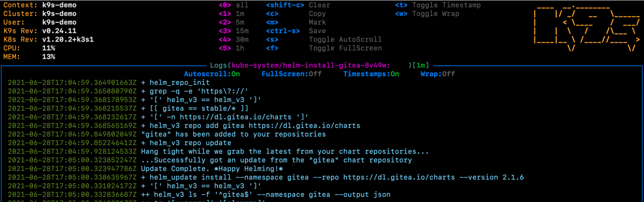Click the <0> all time range hint
Screen dimensions: 644x202
(233, 5)
